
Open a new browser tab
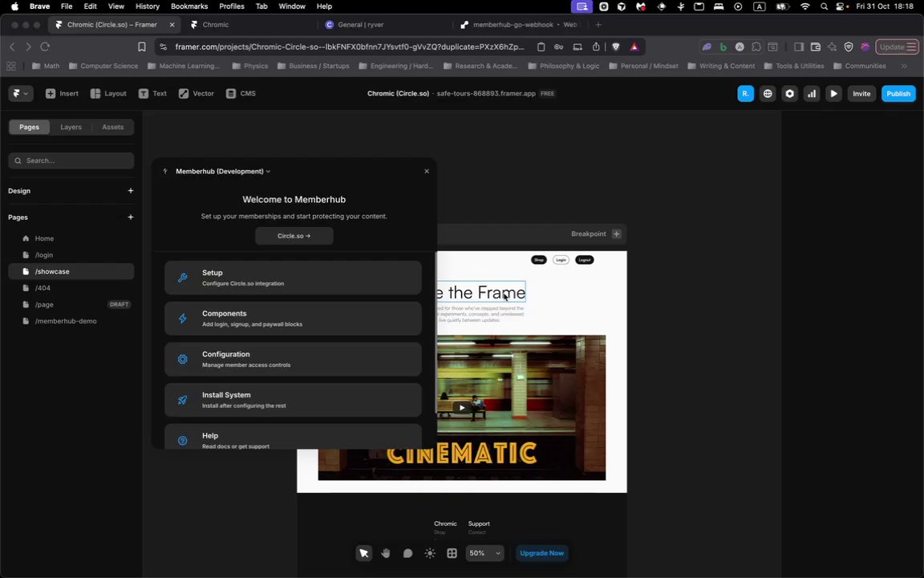(598, 25)
